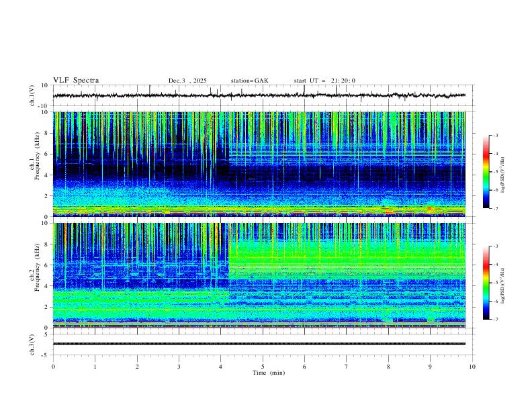Click the ch.1 frequency spectrogram panel
This screenshot has width=532, height=411.
259,164
